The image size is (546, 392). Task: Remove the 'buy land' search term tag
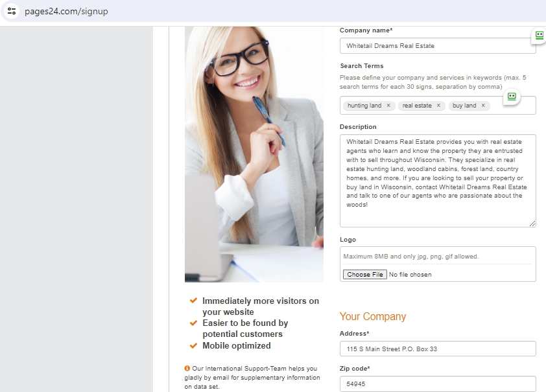pos(483,106)
